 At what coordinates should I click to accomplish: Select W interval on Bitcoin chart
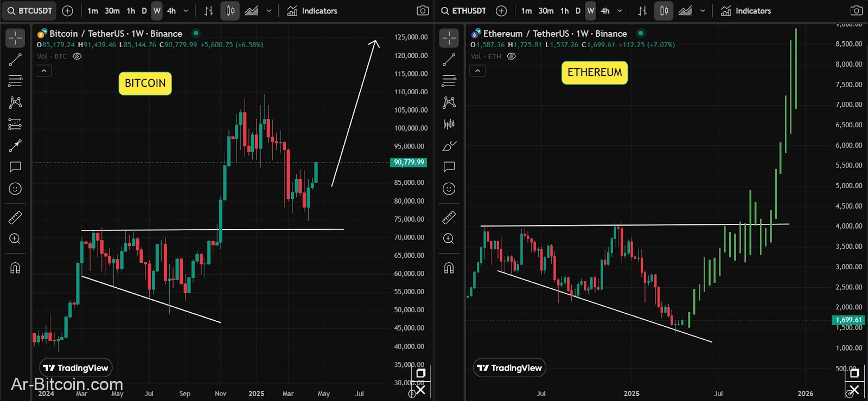pos(157,11)
